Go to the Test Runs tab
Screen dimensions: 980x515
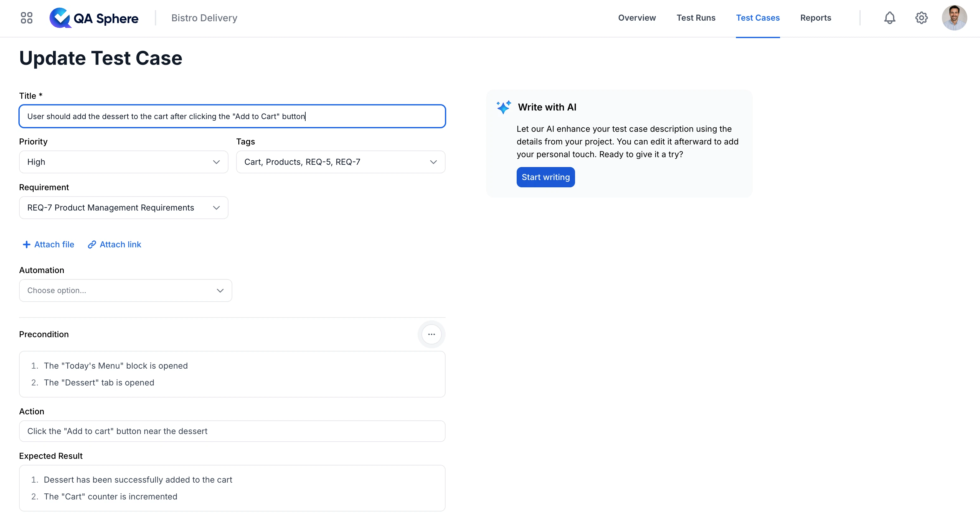point(695,18)
